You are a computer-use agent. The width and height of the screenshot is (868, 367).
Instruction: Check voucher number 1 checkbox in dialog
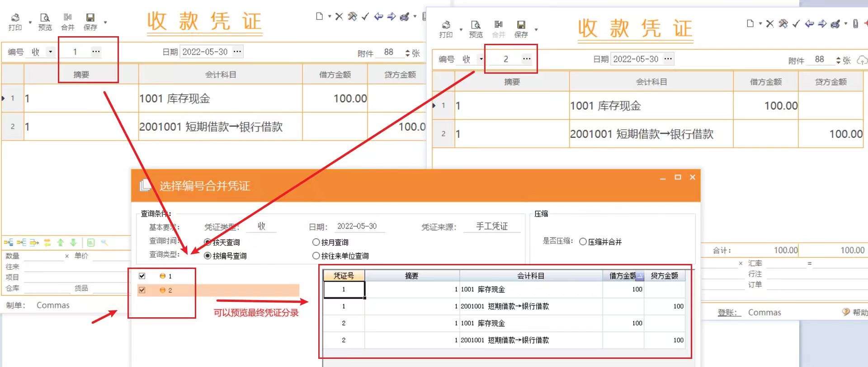point(142,276)
